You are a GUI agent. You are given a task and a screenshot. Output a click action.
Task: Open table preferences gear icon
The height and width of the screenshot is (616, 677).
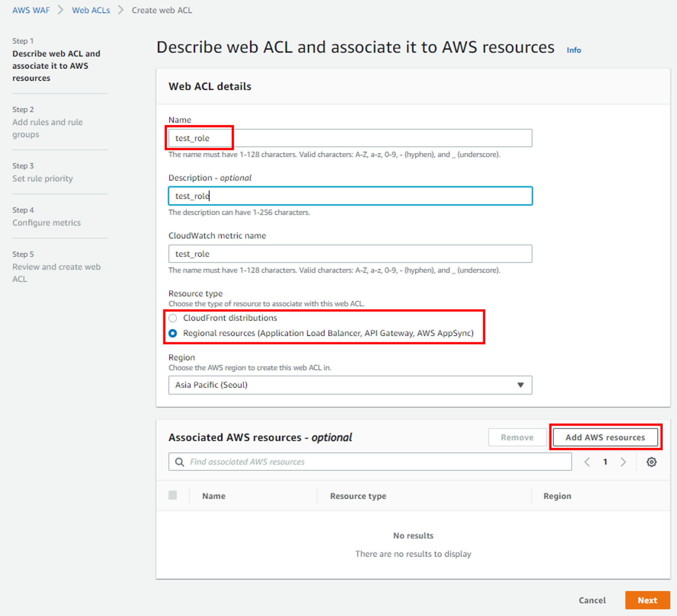point(651,462)
